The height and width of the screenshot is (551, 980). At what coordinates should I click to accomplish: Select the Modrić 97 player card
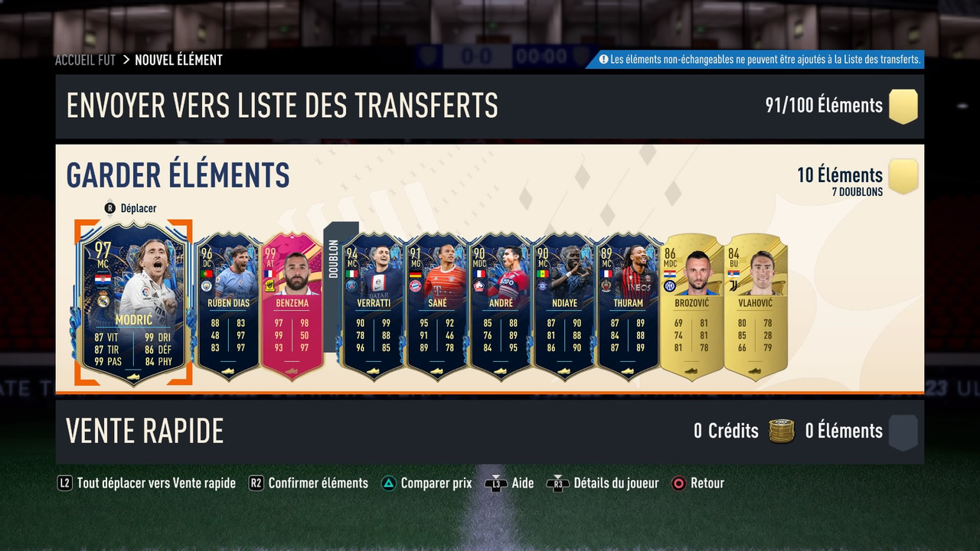tap(133, 303)
